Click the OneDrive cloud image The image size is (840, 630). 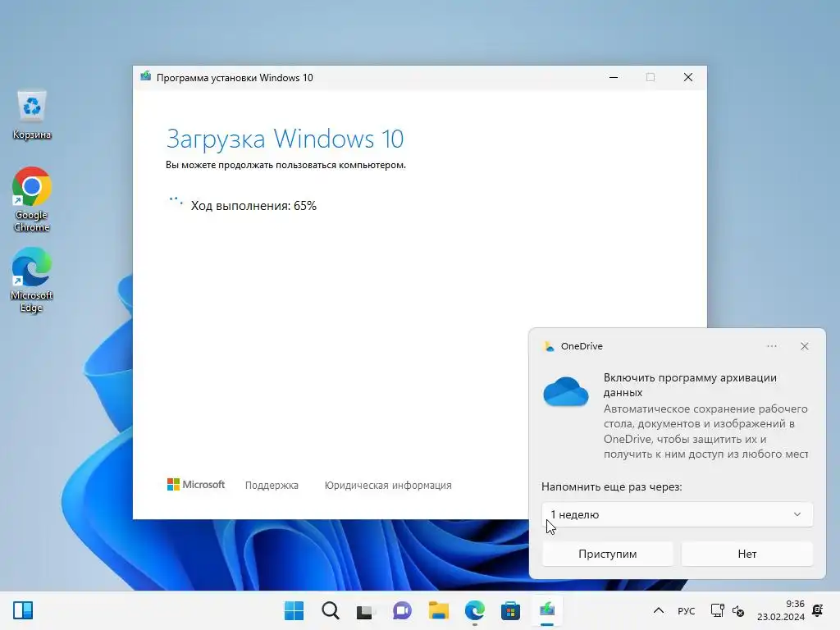tap(566, 391)
